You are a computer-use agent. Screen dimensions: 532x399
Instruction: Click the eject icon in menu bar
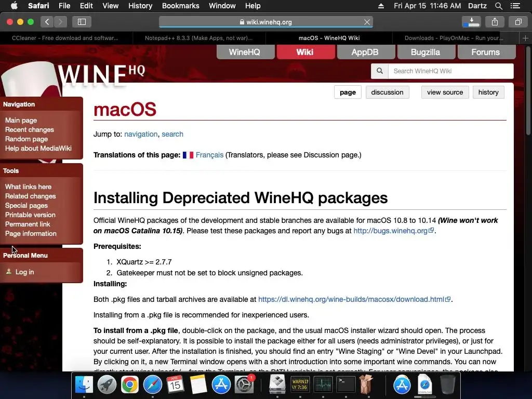[x=381, y=6]
